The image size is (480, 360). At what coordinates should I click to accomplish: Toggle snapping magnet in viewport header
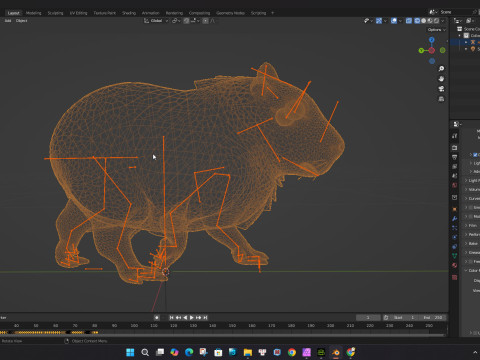click(x=186, y=21)
